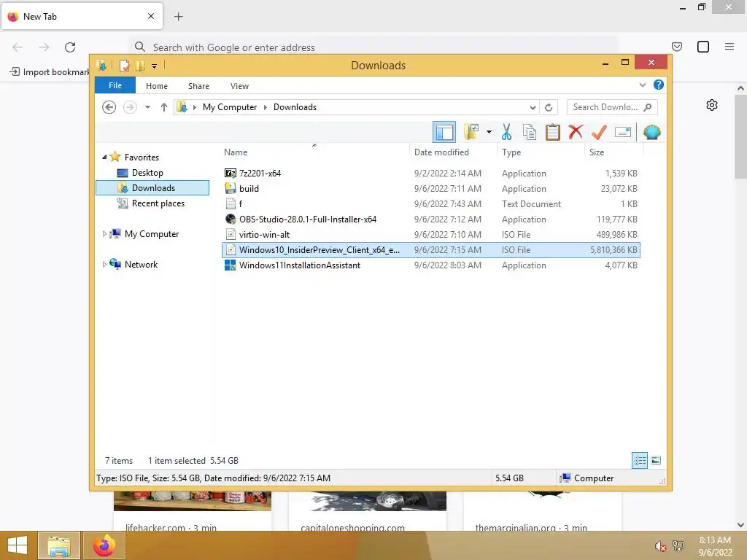Select Desktop in Favorites

click(x=147, y=172)
